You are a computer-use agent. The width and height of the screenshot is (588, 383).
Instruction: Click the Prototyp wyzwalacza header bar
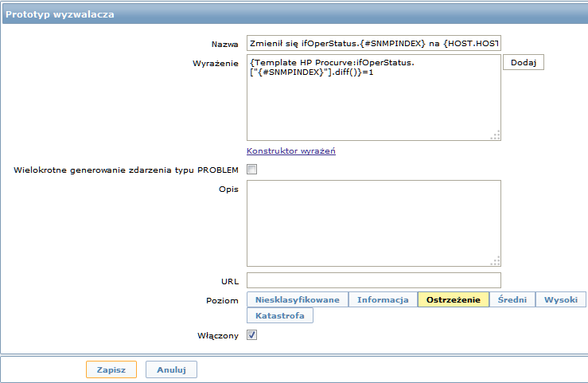coord(295,14)
